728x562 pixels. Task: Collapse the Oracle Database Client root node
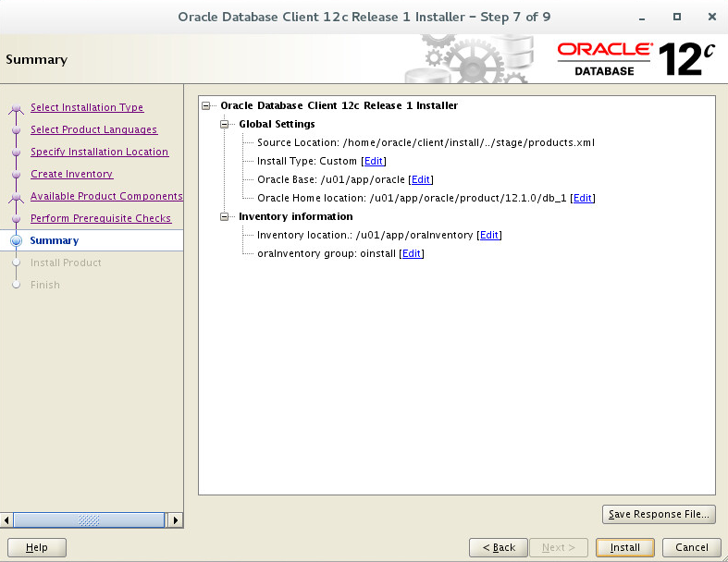(206, 105)
